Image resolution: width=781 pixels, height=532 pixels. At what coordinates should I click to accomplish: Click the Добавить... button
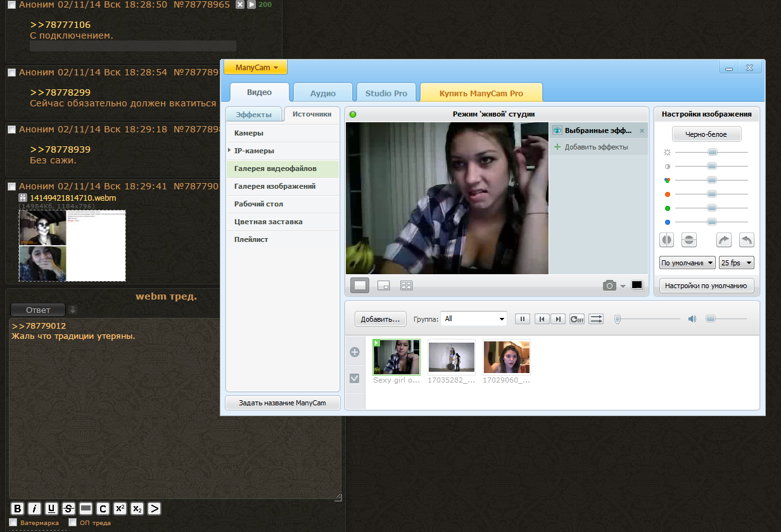pos(380,319)
